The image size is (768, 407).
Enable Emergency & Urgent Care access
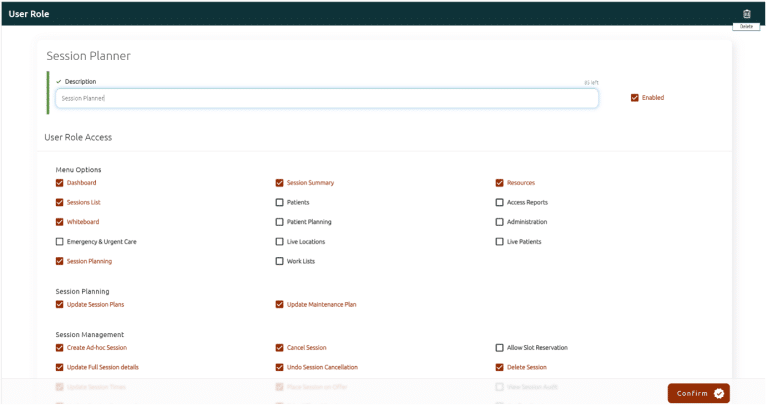click(60, 242)
